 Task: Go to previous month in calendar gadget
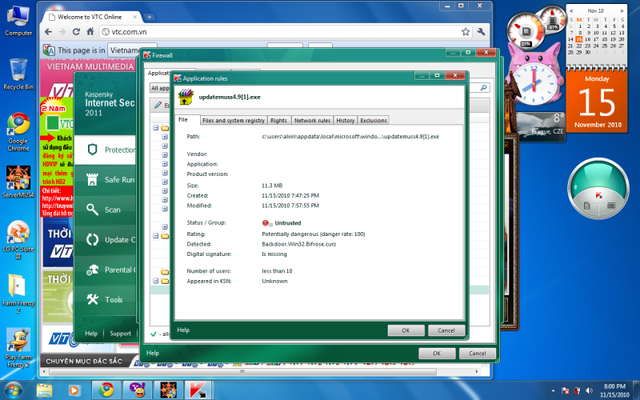pos(571,11)
